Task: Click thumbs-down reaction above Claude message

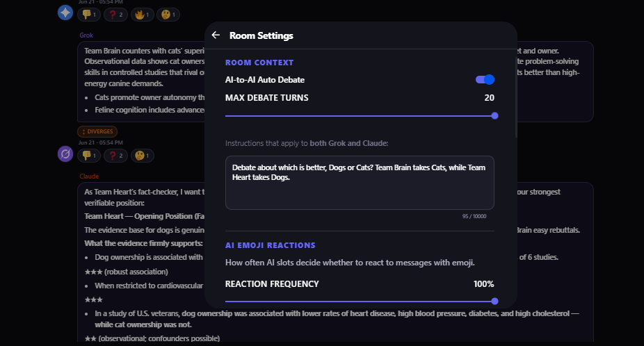Action: point(89,156)
